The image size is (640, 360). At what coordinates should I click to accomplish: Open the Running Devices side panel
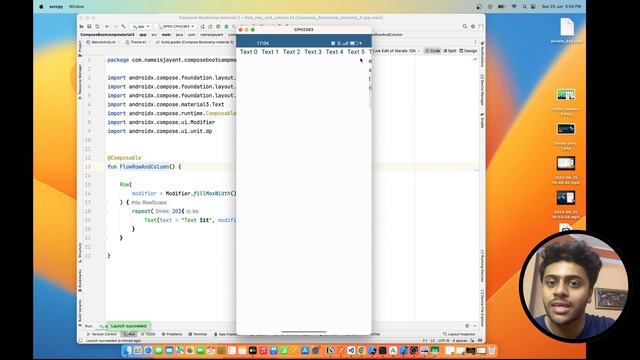(x=482, y=266)
